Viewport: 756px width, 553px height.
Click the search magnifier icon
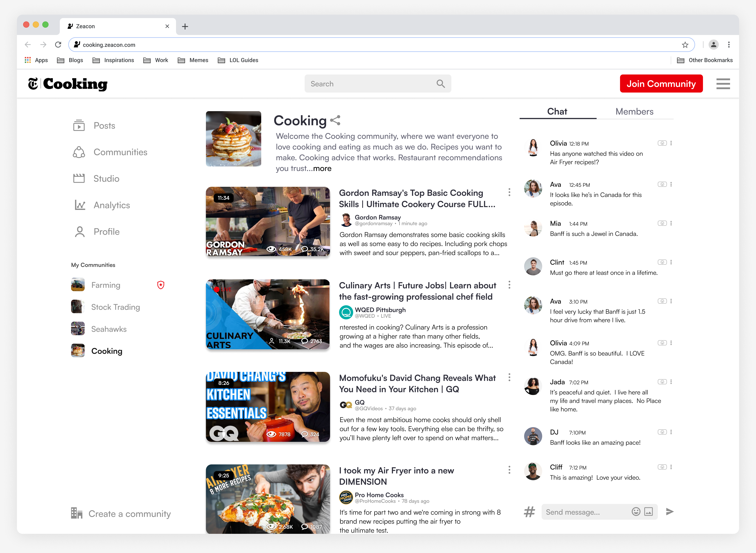click(x=441, y=84)
